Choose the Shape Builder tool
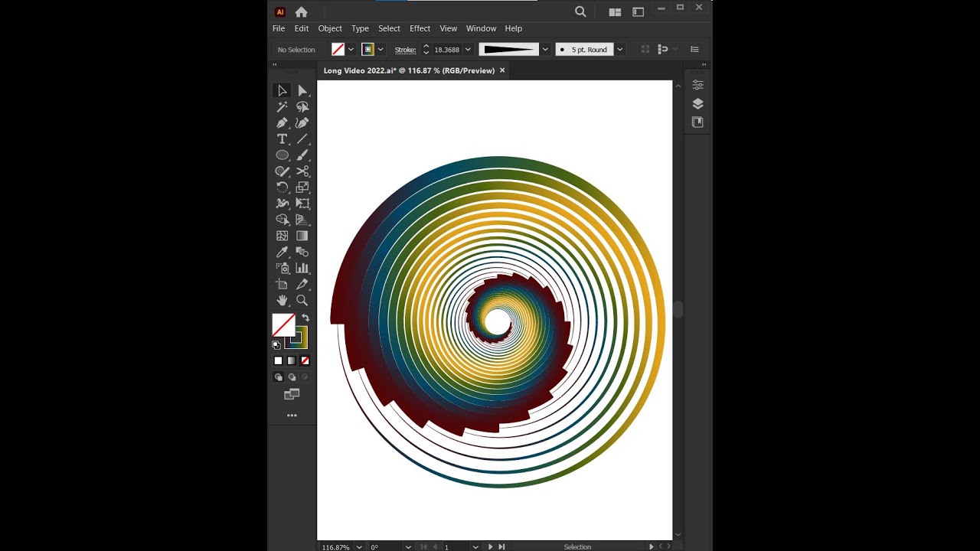Viewport: 980px width, 551px height. (282, 219)
